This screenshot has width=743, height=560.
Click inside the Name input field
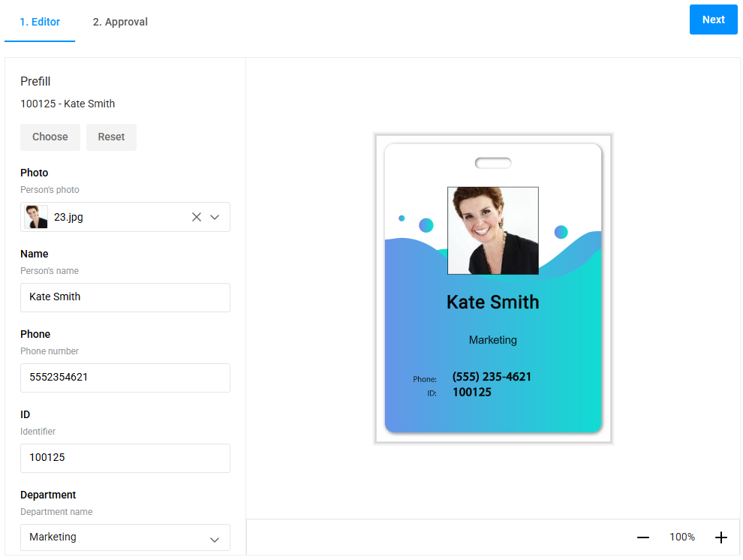click(125, 297)
